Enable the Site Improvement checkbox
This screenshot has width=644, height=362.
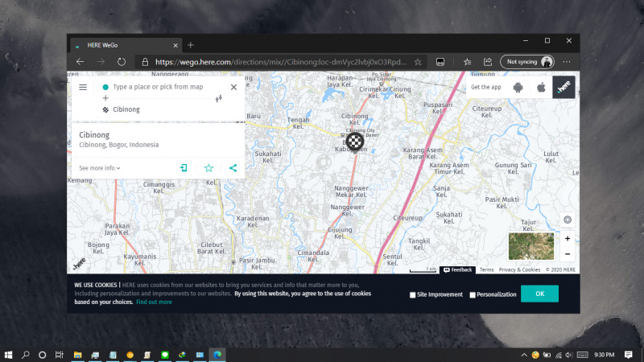tap(412, 294)
